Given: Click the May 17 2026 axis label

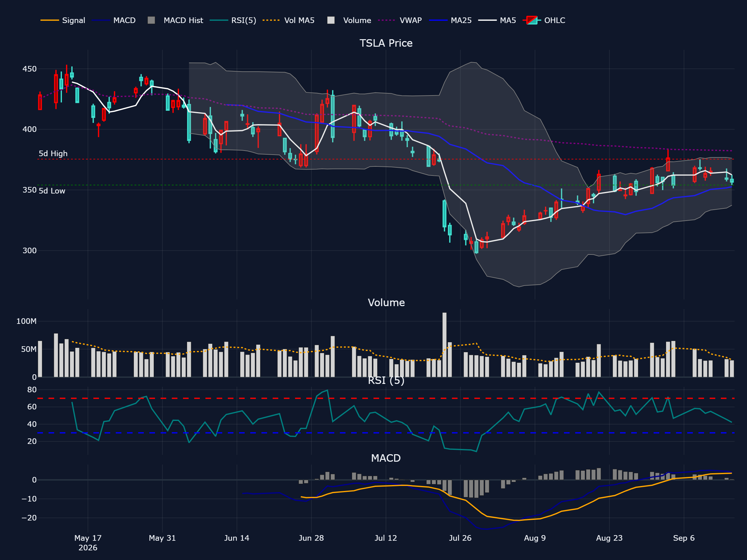Looking at the screenshot, I should pyautogui.click(x=88, y=543).
